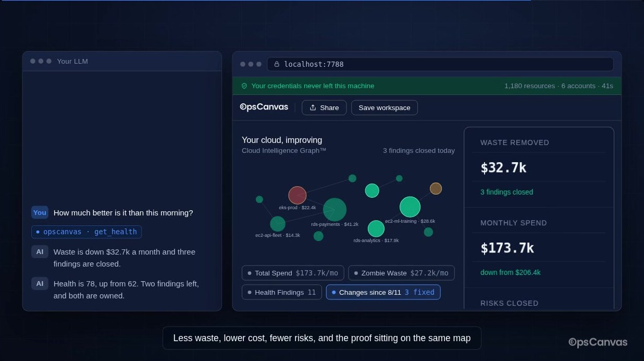
Task: Click 'Cloud Intelligence Graph™' subtitle
Action: (284, 150)
